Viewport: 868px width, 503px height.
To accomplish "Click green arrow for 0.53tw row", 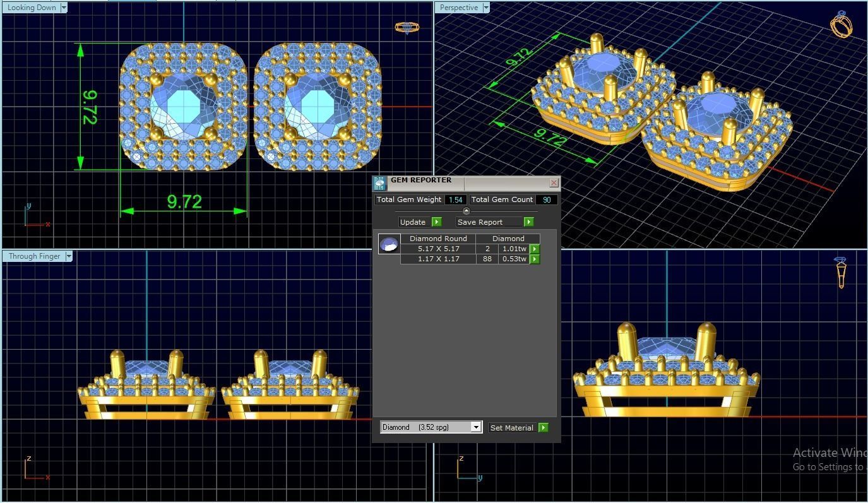I will [x=535, y=259].
